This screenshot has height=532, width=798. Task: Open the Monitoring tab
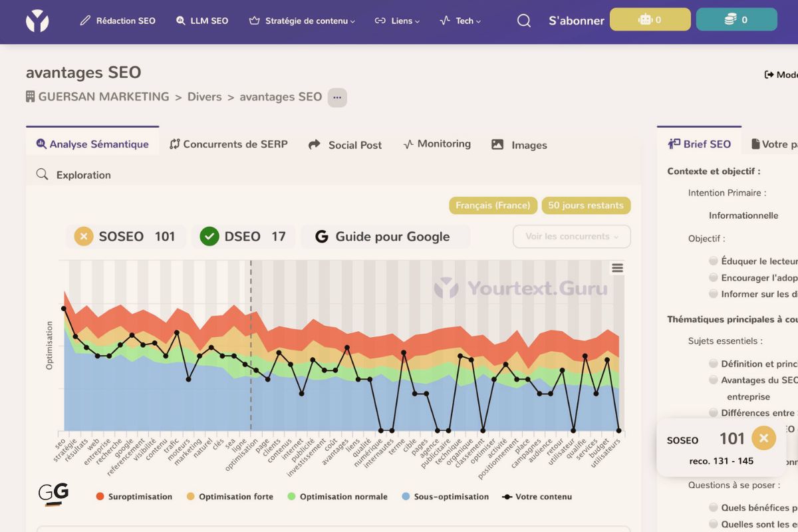tap(437, 144)
